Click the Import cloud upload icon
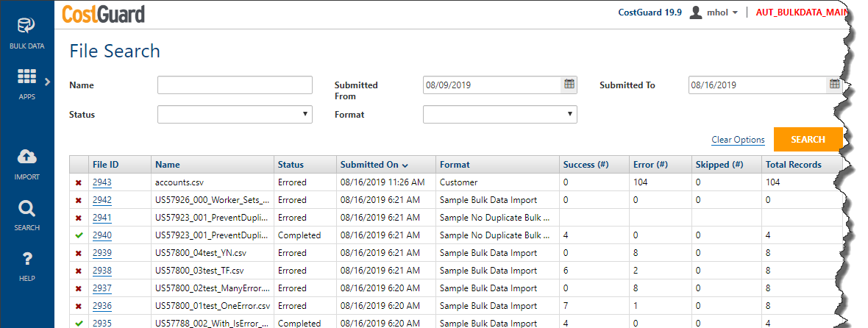This screenshot has height=328, width=868. (x=26, y=157)
